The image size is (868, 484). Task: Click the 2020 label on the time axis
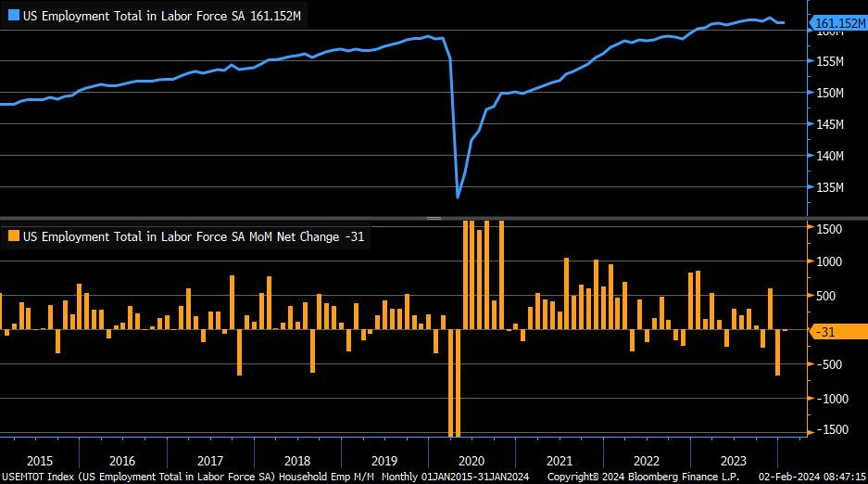[472, 461]
